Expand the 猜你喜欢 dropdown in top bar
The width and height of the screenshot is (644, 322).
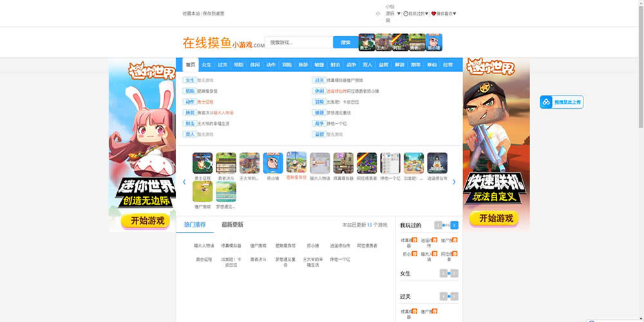coord(454,14)
